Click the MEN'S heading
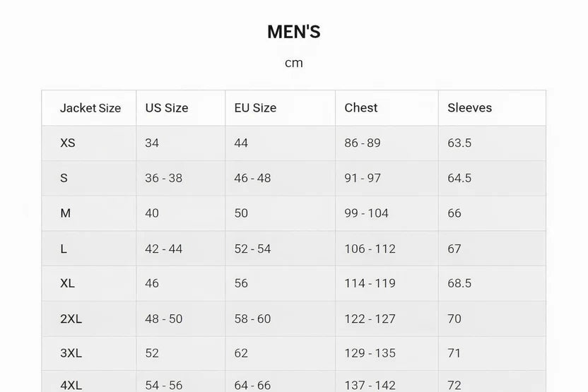Image resolution: width=588 pixels, height=392 pixels. (293, 32)
